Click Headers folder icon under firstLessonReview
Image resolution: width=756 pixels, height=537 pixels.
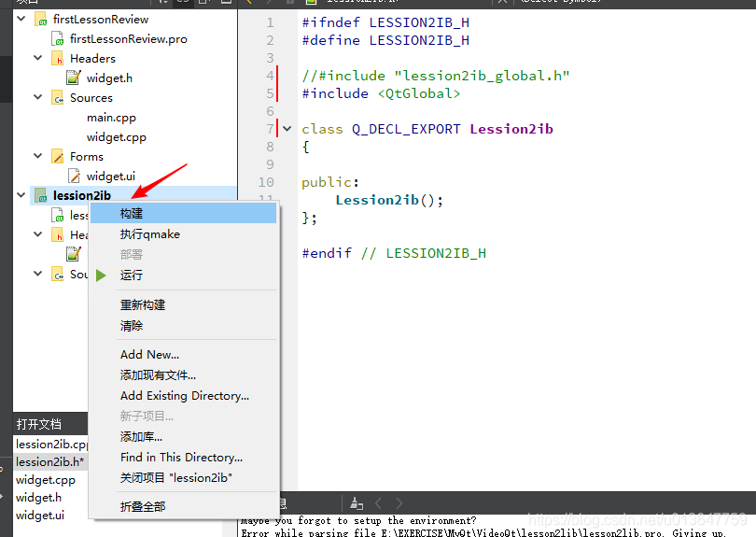[x=57, y=59]
